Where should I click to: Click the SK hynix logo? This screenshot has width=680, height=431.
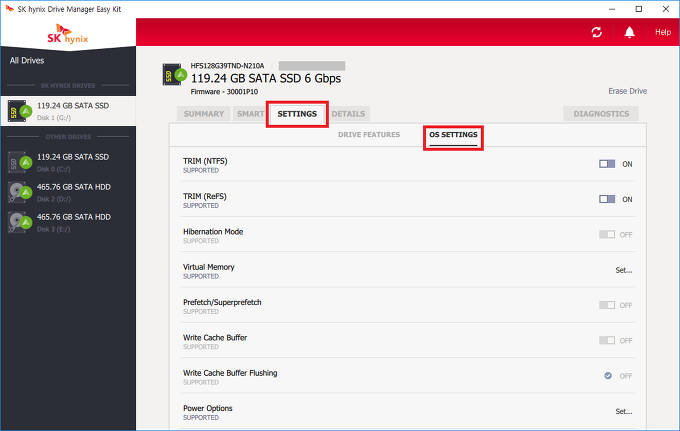click(68, 34)
